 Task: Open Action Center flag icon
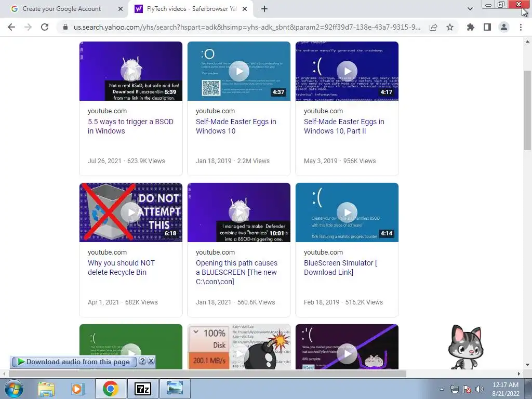[x=467, y=389]
